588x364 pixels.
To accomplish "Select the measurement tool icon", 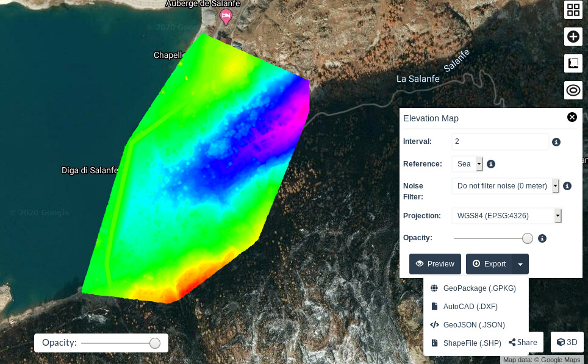I will click(x=573, y=63).
